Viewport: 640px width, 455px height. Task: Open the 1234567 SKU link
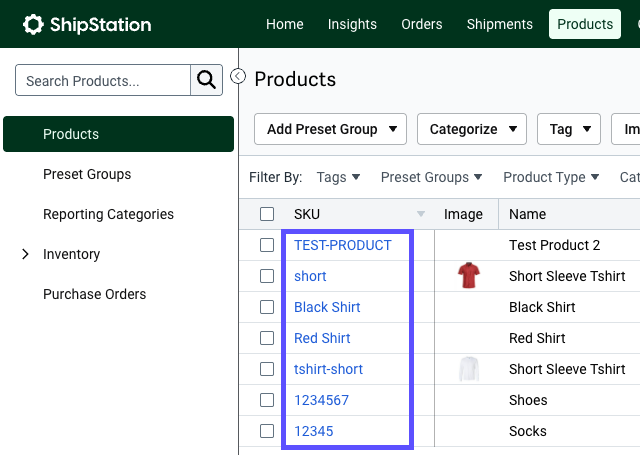tap(321, 400)
